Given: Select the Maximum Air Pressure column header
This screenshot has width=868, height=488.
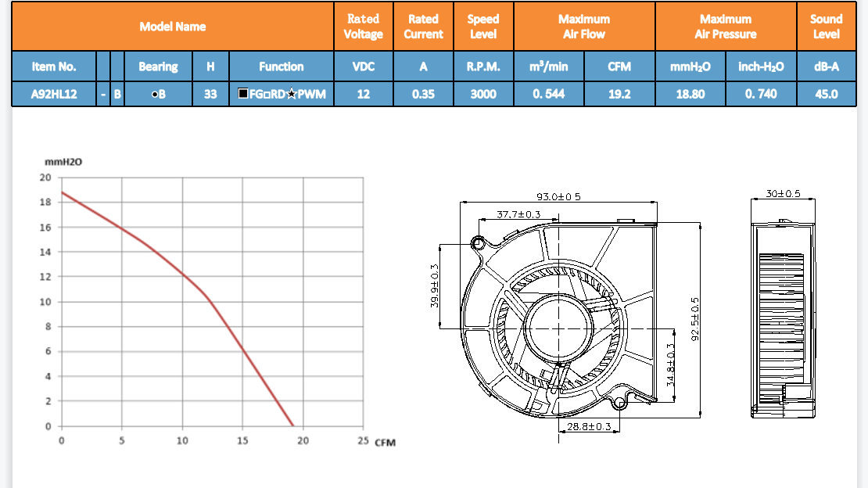Looking at the screenshot, I should [x=725, y=27].
